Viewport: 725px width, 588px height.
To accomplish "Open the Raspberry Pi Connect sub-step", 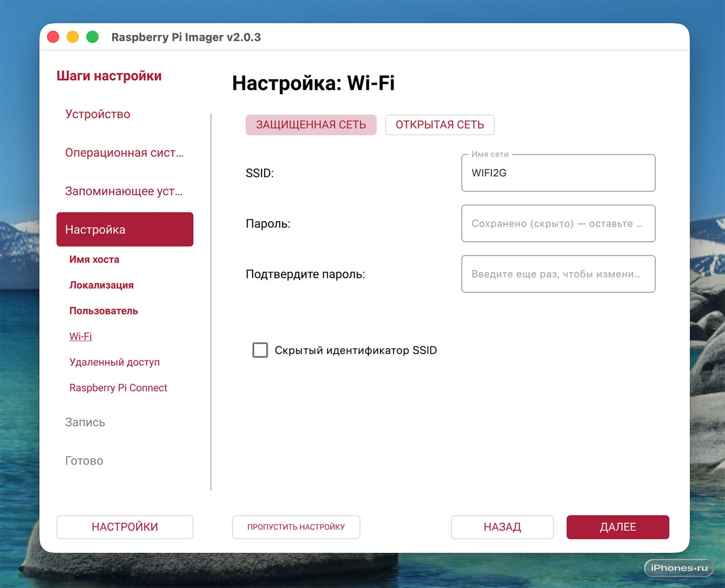I will (118, 387).
